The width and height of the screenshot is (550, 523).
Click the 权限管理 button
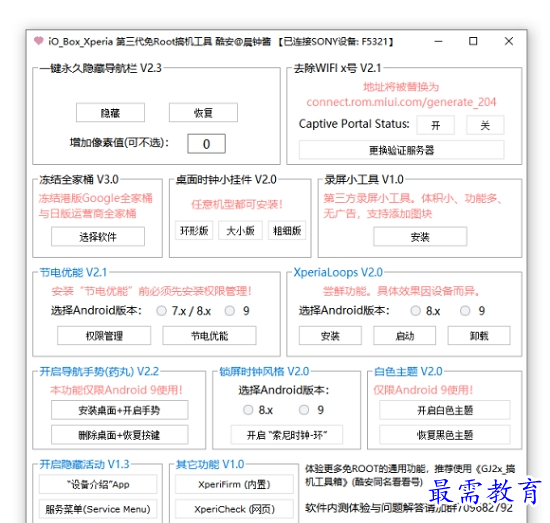(104, 336)
